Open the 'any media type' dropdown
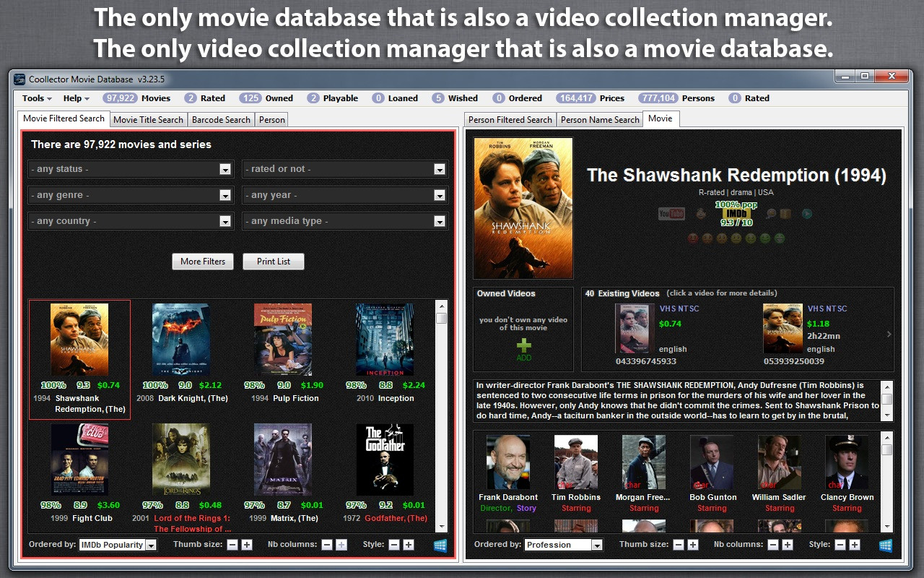This screenshot has height=578, width=924. tap(345, 221)
